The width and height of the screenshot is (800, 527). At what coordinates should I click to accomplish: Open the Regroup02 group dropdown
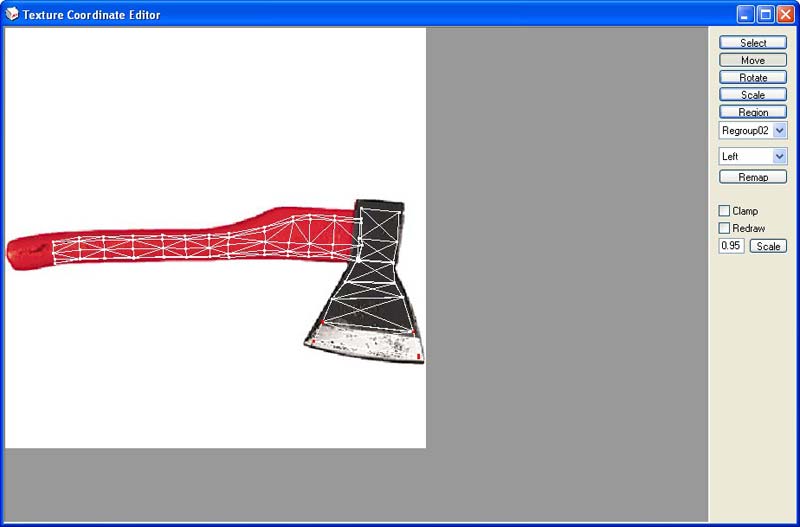[x=753, y=131]
